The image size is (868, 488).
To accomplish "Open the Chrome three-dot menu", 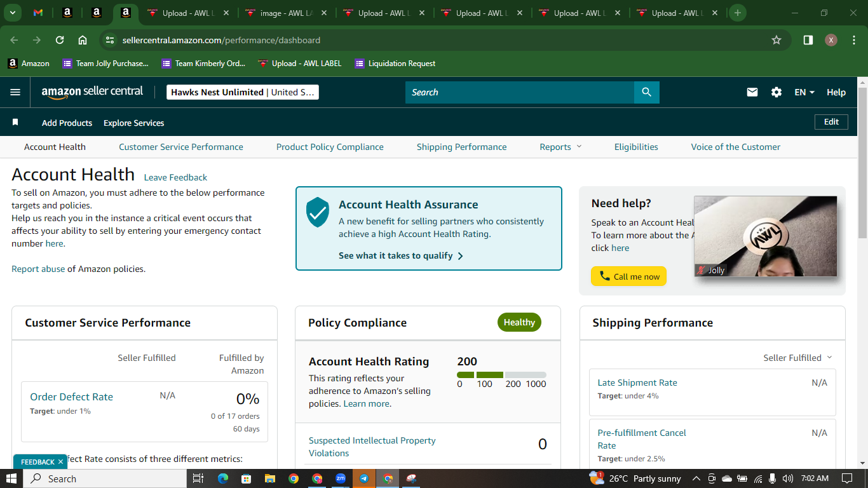I will (x=853, y=40).
